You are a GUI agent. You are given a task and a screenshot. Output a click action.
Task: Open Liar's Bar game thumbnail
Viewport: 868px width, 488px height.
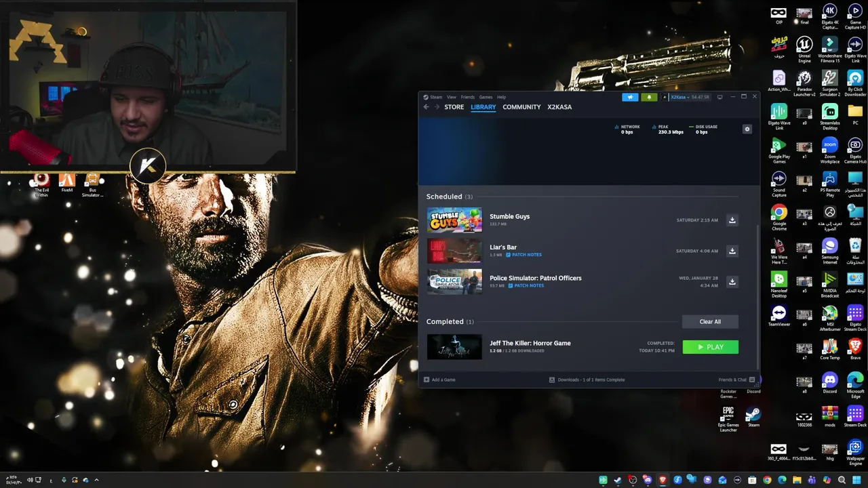pos(454,251)
